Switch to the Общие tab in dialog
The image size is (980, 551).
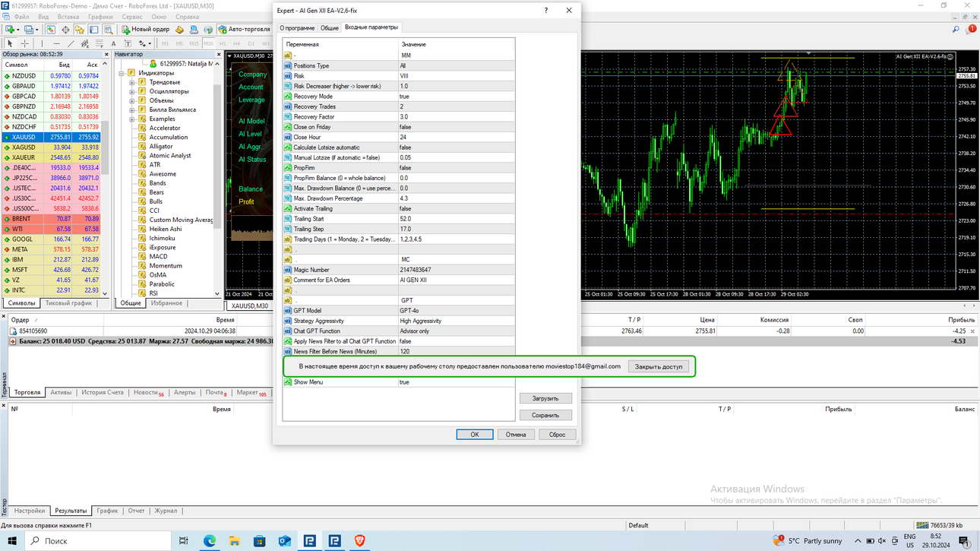click(329, 27)
